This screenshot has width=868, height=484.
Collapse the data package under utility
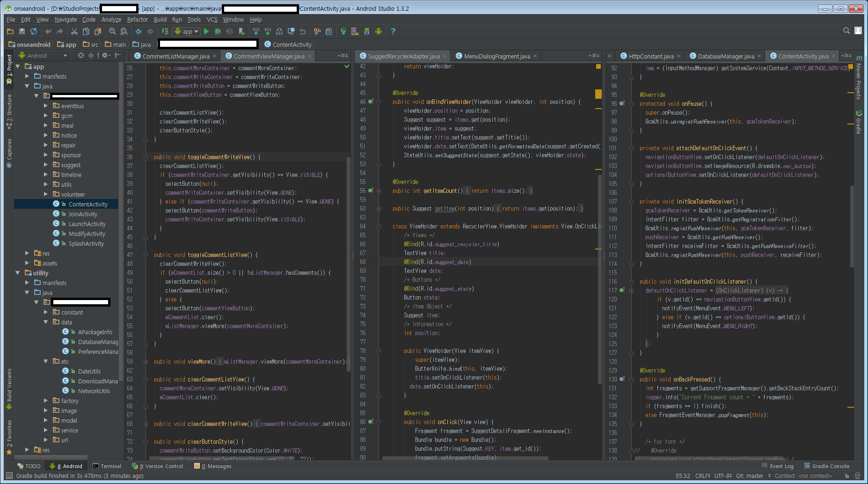click(x=46, y=322)
